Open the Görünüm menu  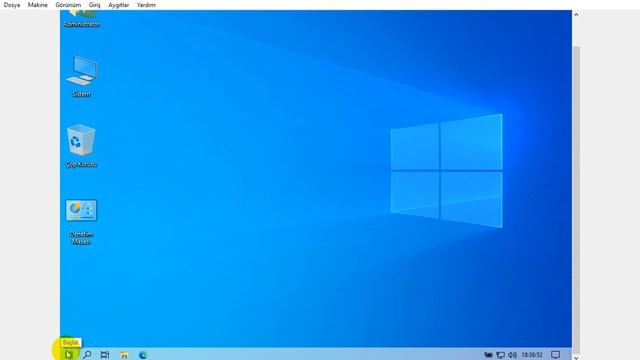[68, 5]
